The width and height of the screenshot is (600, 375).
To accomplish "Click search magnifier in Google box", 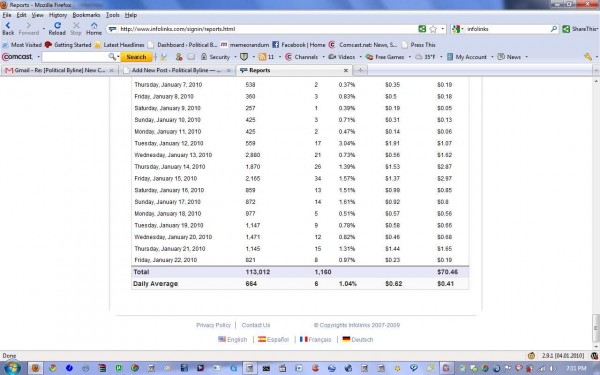I will (x=554, y=29).
